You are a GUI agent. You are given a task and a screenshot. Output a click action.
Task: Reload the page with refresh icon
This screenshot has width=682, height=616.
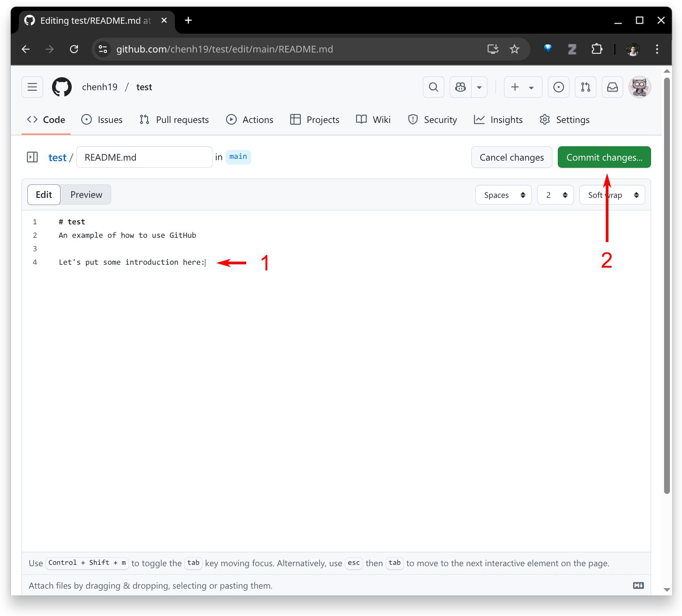click(74, 49)
